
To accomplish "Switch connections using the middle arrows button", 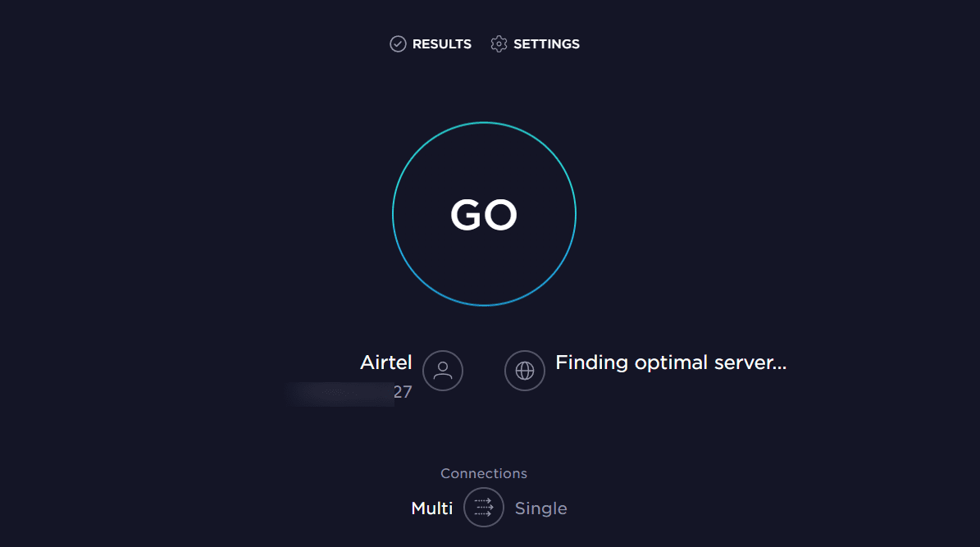I will pyautogui.click(x=484, y=507).
